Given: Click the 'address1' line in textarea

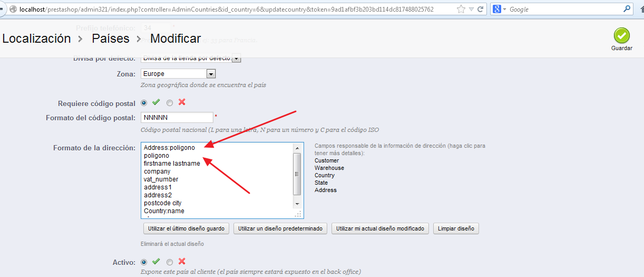Looking at the screenshot, I should pos(158,187).
